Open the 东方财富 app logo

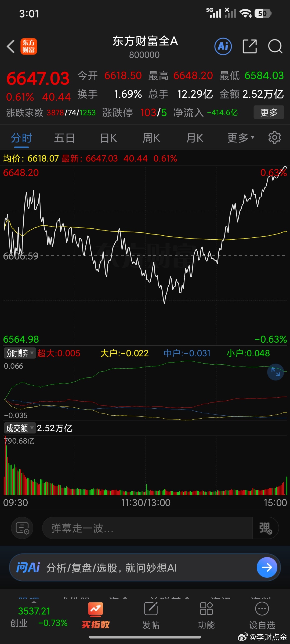[29, 46]
